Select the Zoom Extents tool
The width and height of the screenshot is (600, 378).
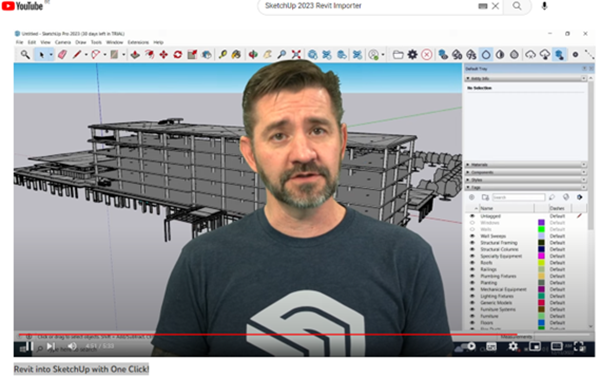(296, 55)
